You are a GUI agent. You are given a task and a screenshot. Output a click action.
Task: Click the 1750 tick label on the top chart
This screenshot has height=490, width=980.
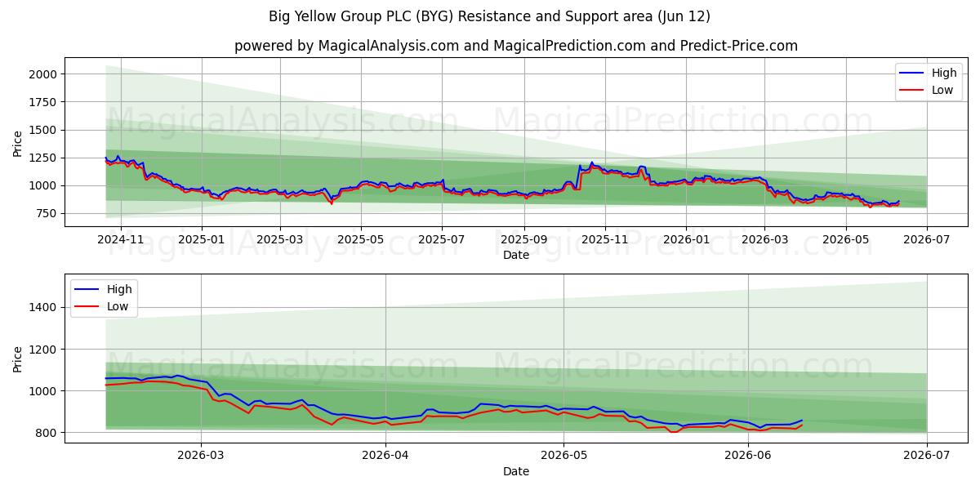point(43,102)
